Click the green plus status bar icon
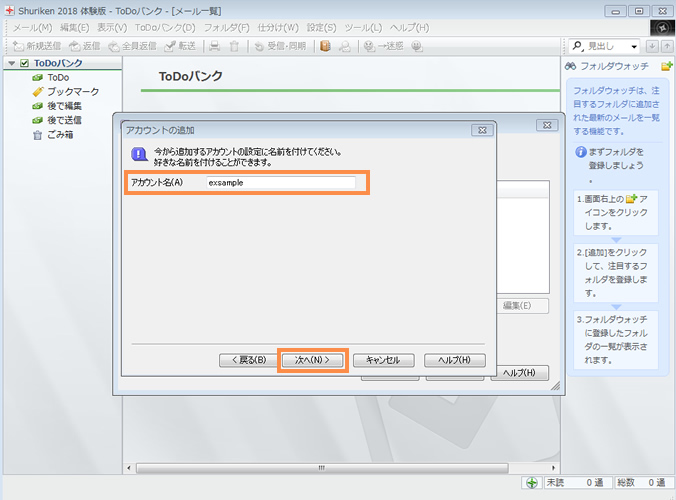Screen dimensions: 676x500 pyautogui.click(x=532, y=483)
